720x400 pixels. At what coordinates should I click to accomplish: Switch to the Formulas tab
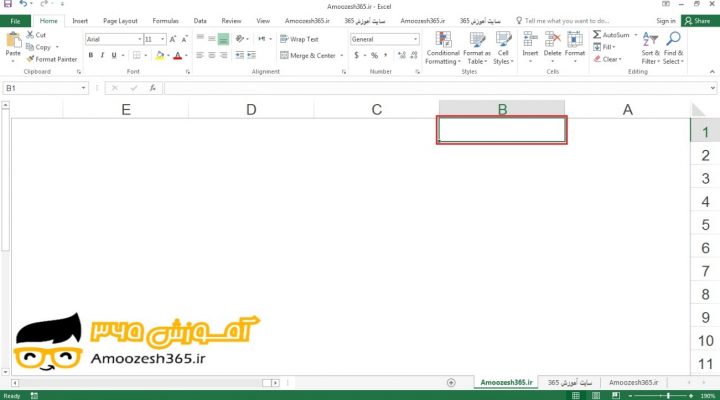[165, 21]
